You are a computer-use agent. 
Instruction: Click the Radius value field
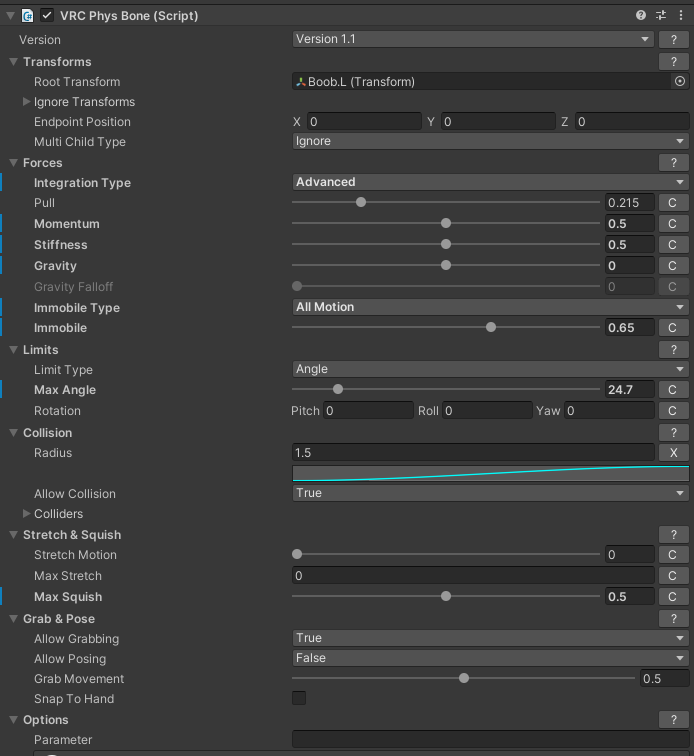[473, 453]
